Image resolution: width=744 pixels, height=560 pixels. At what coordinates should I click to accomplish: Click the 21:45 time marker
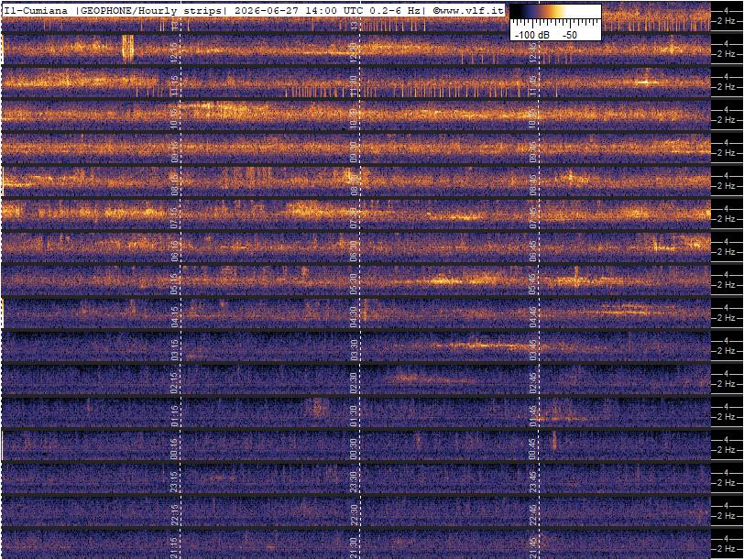point(532,548)
